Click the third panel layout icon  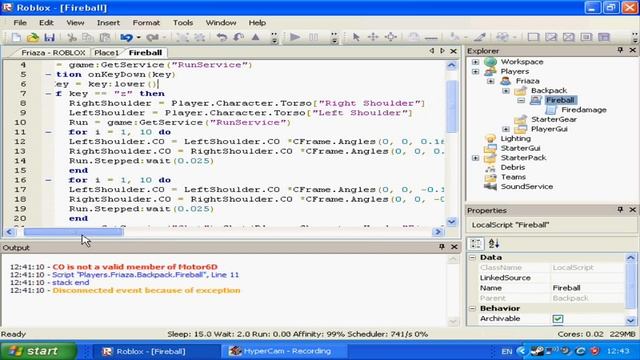coord(568,38)
